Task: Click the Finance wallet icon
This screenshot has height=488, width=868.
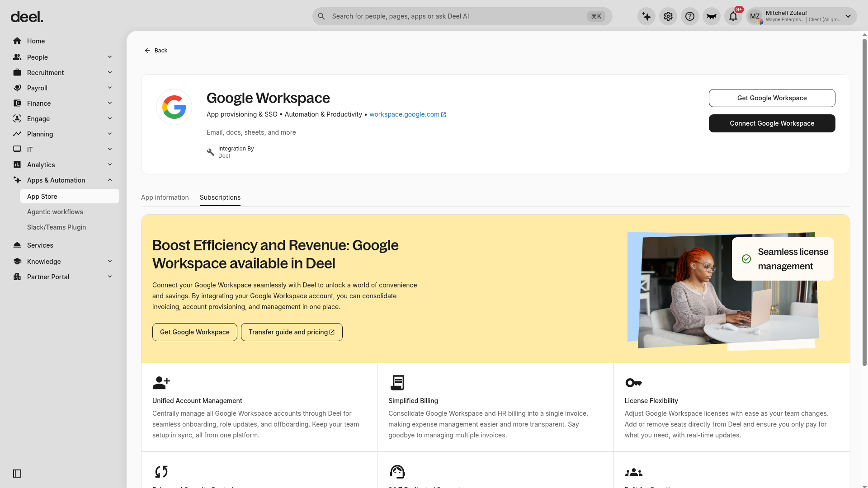Action: click(x=17, y=103)
